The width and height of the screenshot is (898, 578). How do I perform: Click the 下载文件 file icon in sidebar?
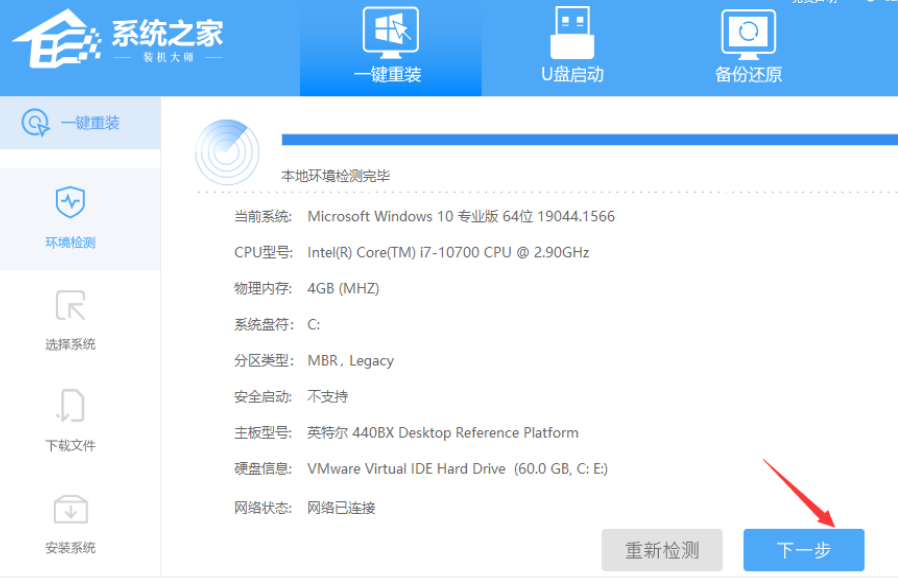[70, 406]
